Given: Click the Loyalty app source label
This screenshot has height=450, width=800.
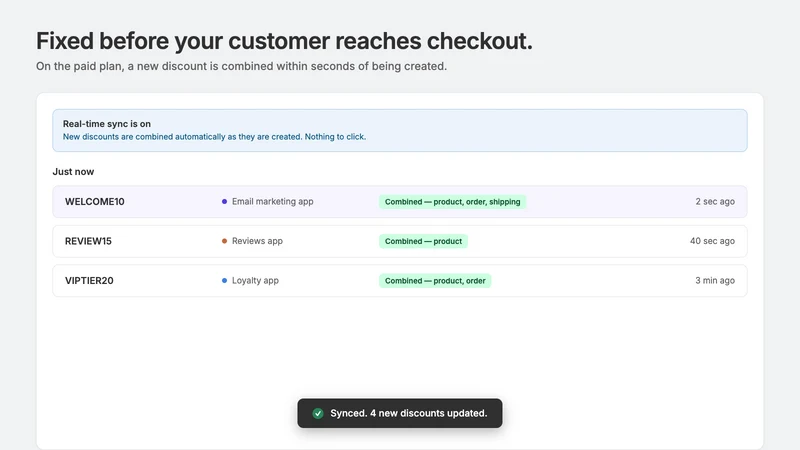Looking at the screenshot, I should pyautogui.click(x=255, y=281).
